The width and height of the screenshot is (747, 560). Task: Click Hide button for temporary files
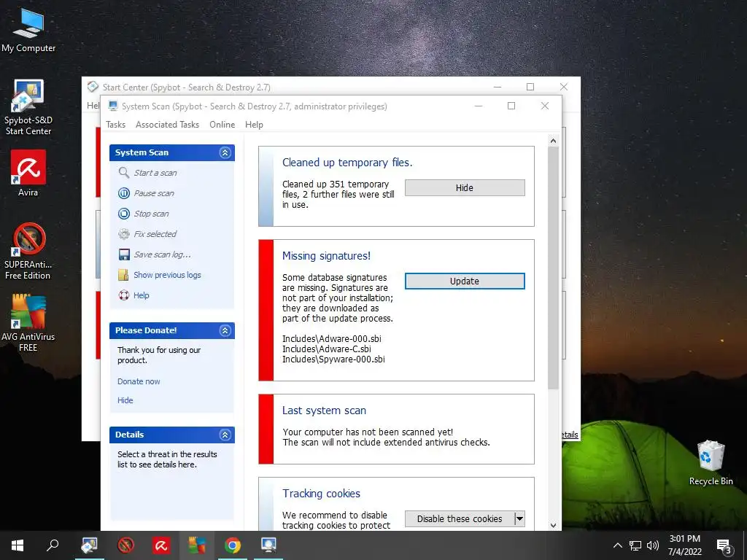point(465,187)
